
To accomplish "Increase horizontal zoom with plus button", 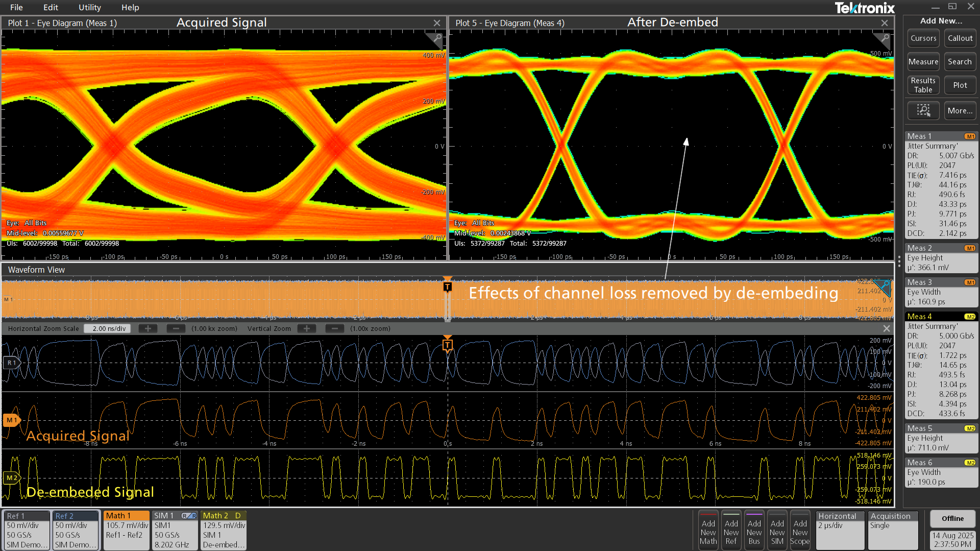I will [148, 328].
